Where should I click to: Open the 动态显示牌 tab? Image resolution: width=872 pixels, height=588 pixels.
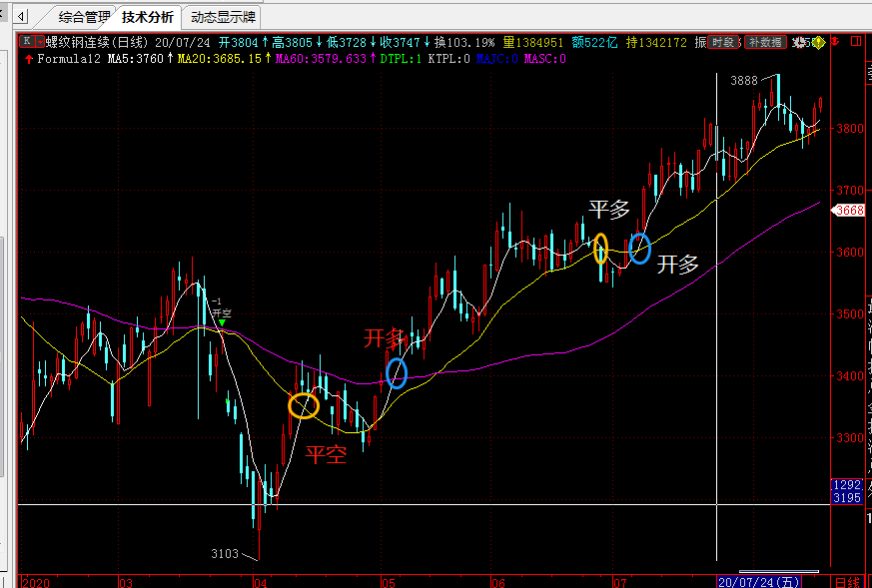point(223,17)
